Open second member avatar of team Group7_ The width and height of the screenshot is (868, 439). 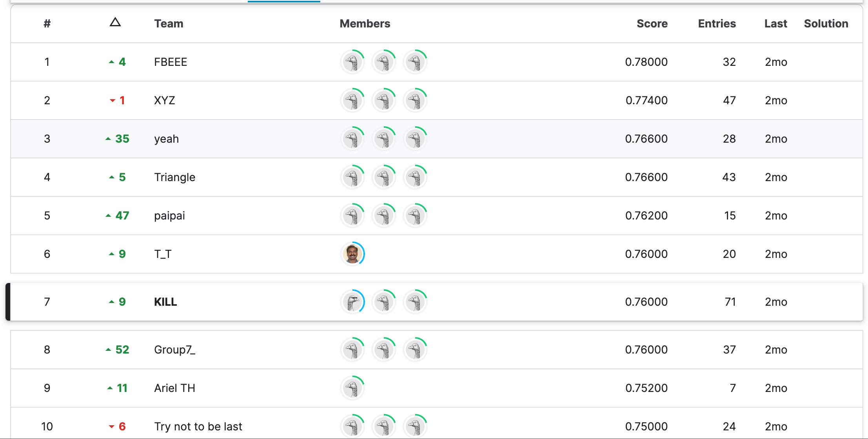point(384,350)
